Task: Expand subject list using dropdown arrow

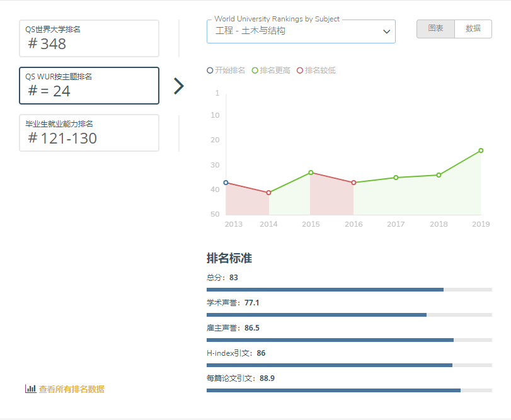Action: (386, 31)
